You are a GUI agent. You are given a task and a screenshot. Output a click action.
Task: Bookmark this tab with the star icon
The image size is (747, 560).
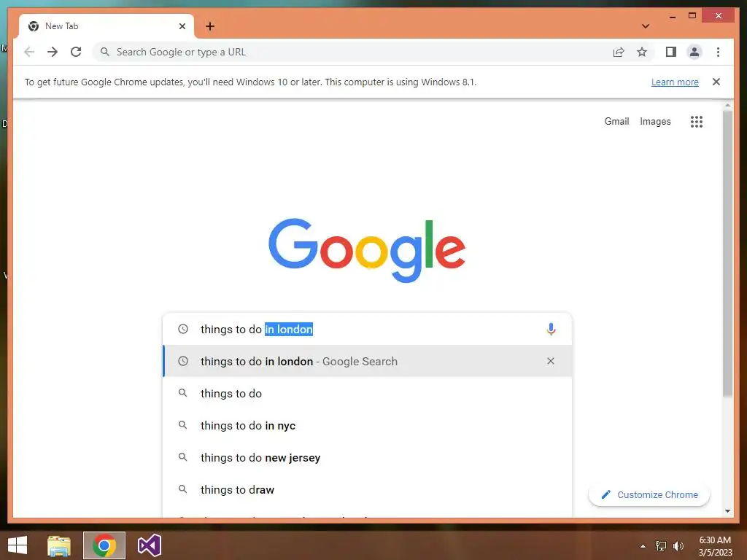click(x=642, y=52)
